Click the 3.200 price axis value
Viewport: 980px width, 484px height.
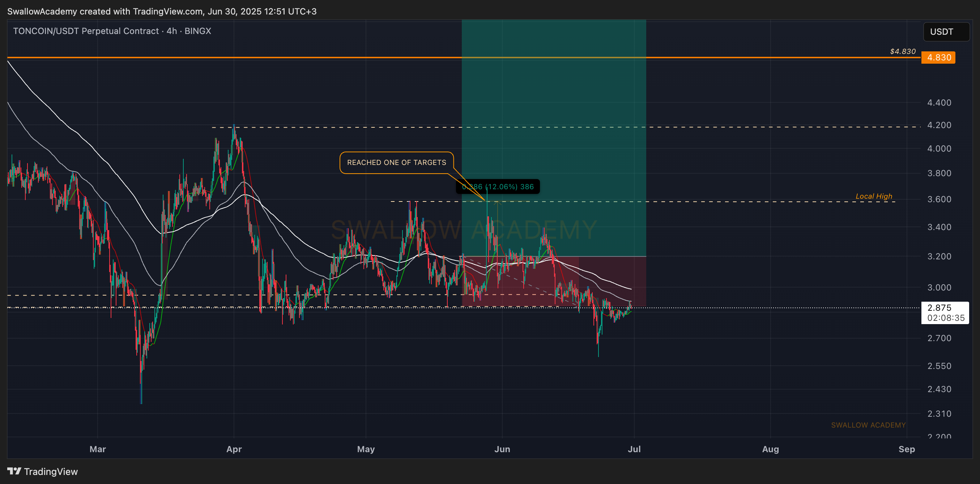coord(939,256)
